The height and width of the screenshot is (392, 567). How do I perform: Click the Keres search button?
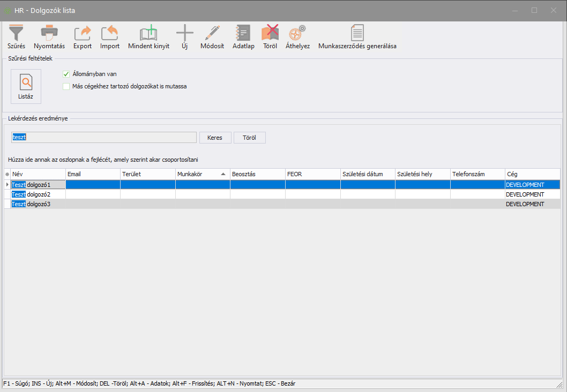coord(215,138)
